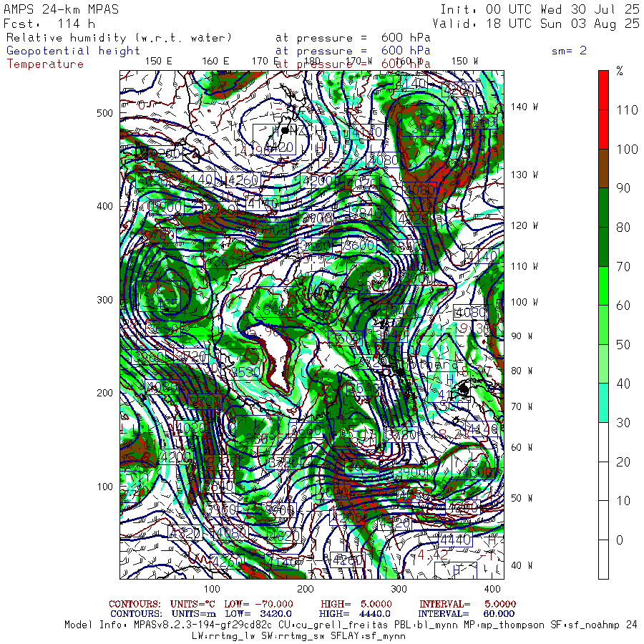Viewport: 644px width, 644px height.
Task: Click the 'sm= 2' smoothing label
Action: pyautogui.click(x=569, y=51)
